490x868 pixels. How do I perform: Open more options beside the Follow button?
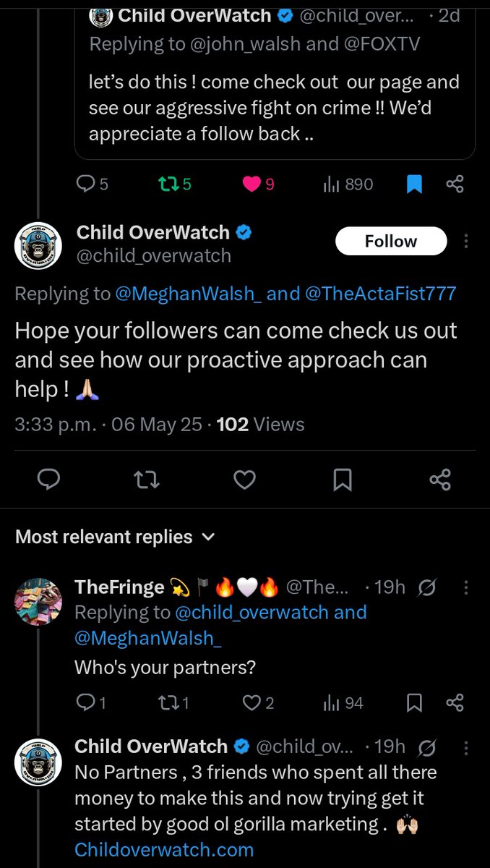pos(466,241)
